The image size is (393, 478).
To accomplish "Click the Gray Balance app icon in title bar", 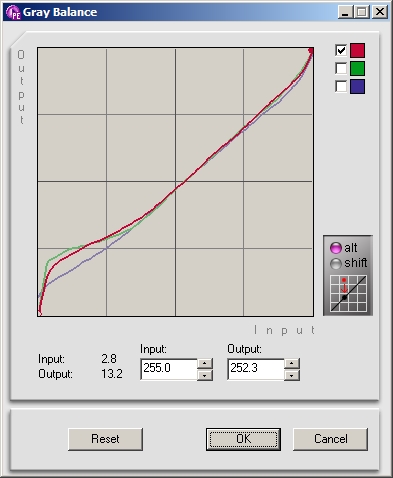I will pyautogui.click(x=13, y=12).
